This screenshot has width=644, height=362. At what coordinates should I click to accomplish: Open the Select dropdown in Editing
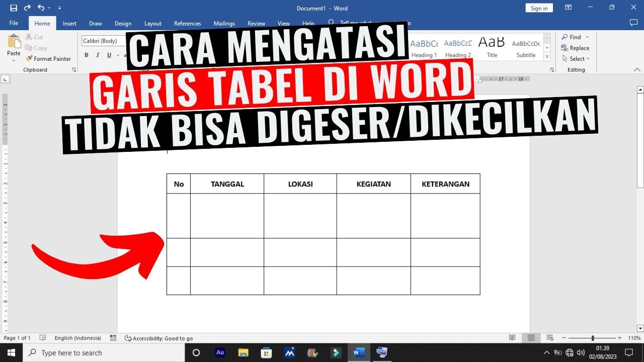[x=576, y=59]
